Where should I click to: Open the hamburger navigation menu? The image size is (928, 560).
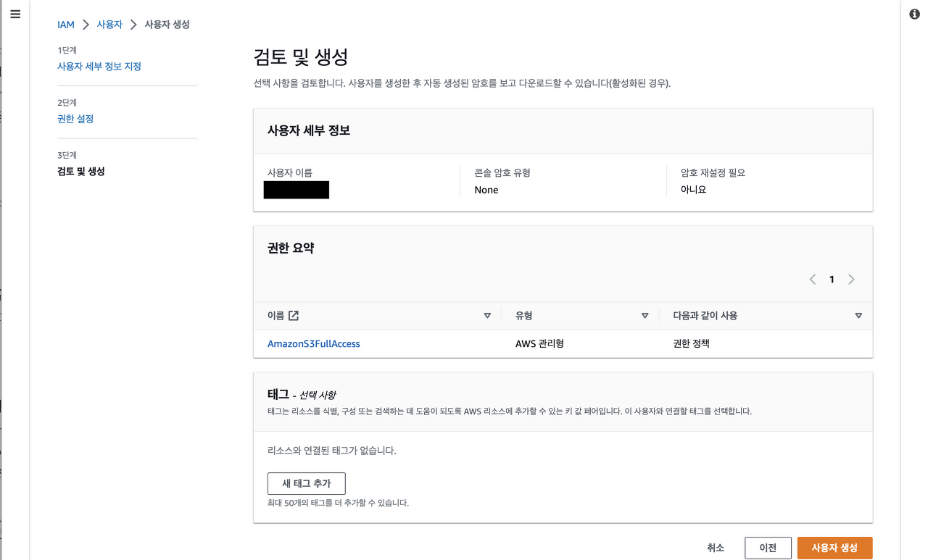tap(15, 14)
